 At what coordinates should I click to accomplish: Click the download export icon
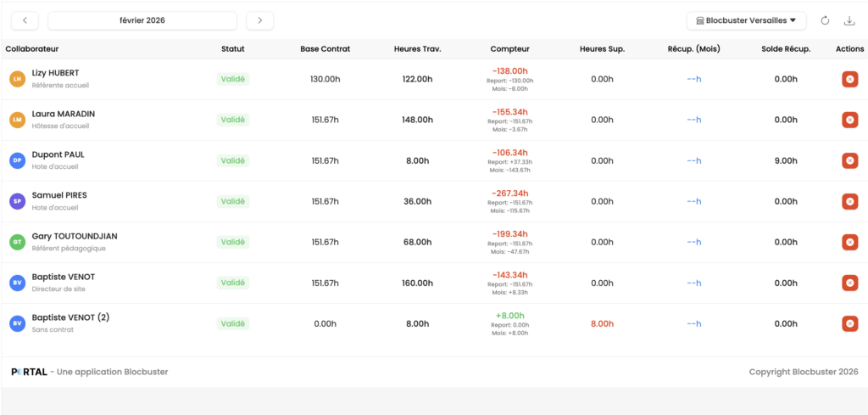[x=849, y=20]
